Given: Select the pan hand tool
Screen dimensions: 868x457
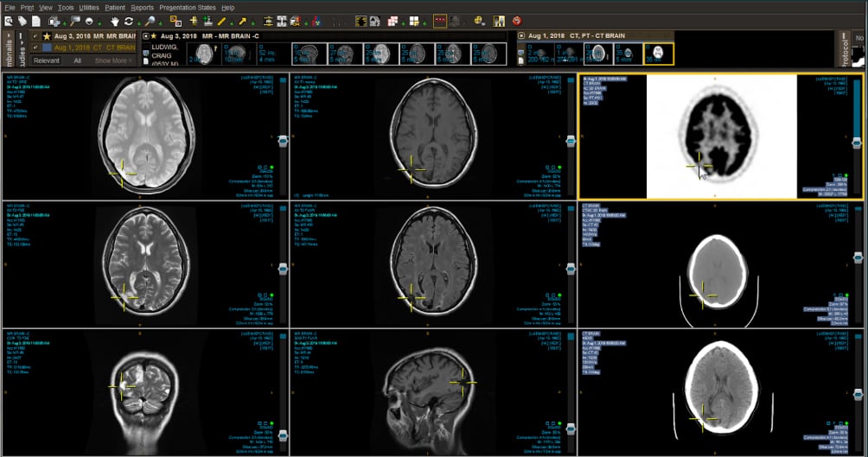Looking at the screenshot, I should pyautogui.click(x=114, y=20).
